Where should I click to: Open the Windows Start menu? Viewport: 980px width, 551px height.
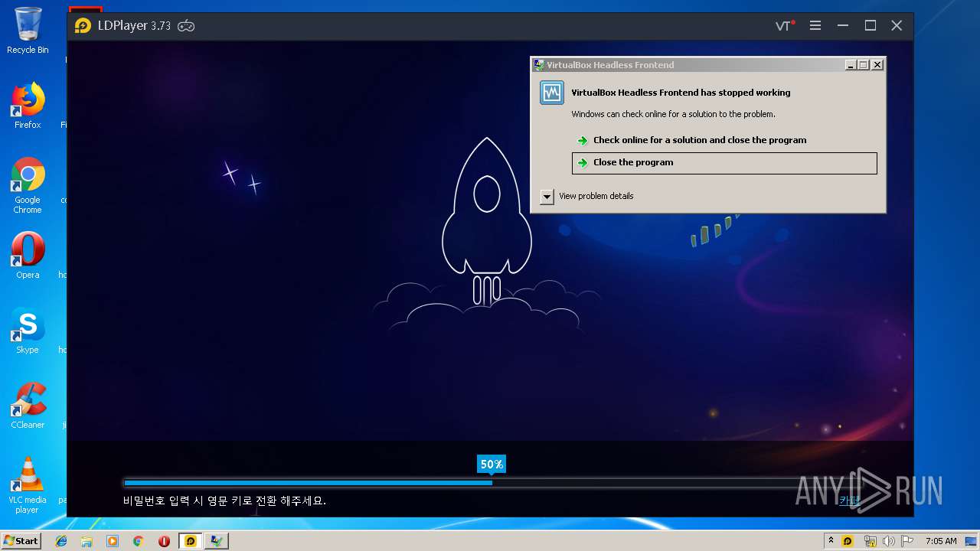pos(21,540)
